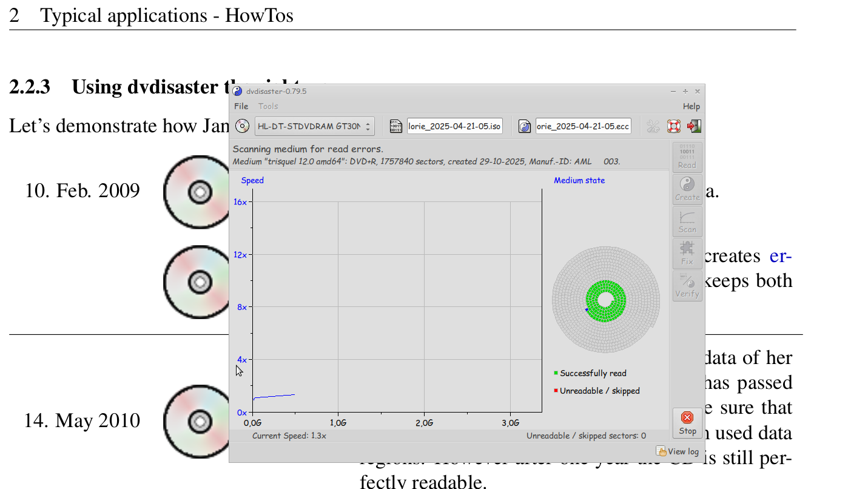Open the Tools menu
Screen dimensions: 868x489
(x=268, y=106)
